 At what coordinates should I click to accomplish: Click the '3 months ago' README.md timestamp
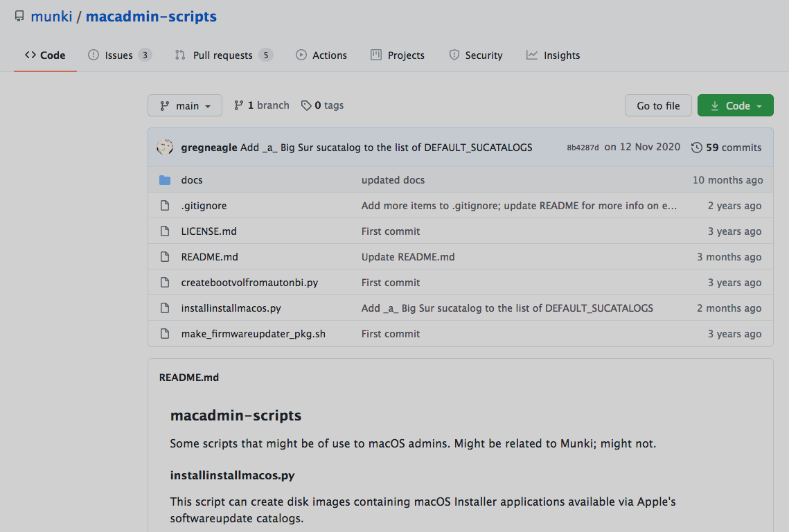tap(729, 257)
